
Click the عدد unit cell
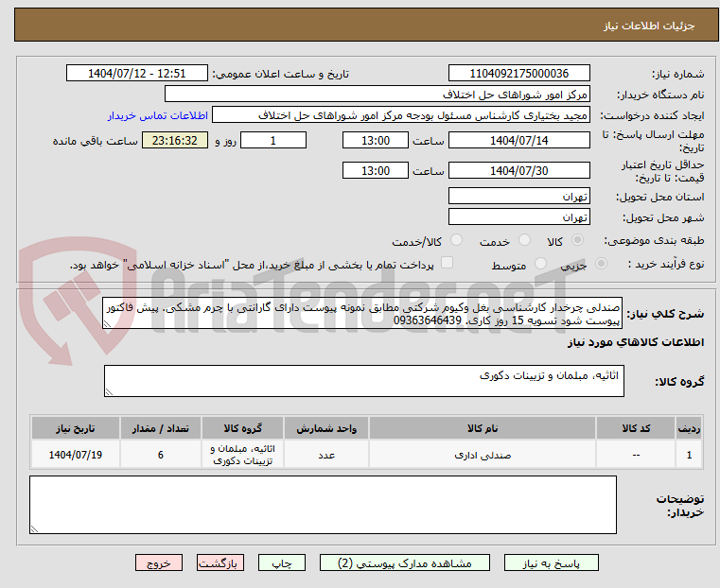[x=326, y=455]
